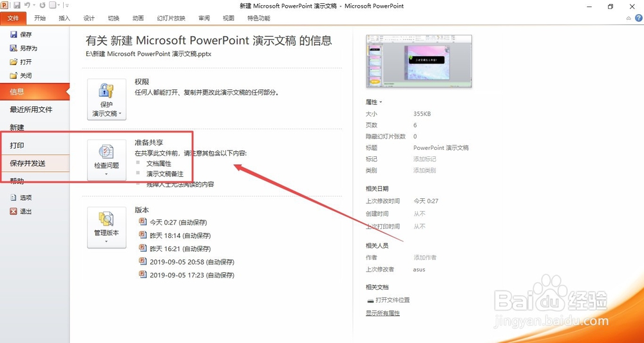Open the dropdown arrow beside the blank square icon
Screen dimensions: 644x343
point(59,6)
